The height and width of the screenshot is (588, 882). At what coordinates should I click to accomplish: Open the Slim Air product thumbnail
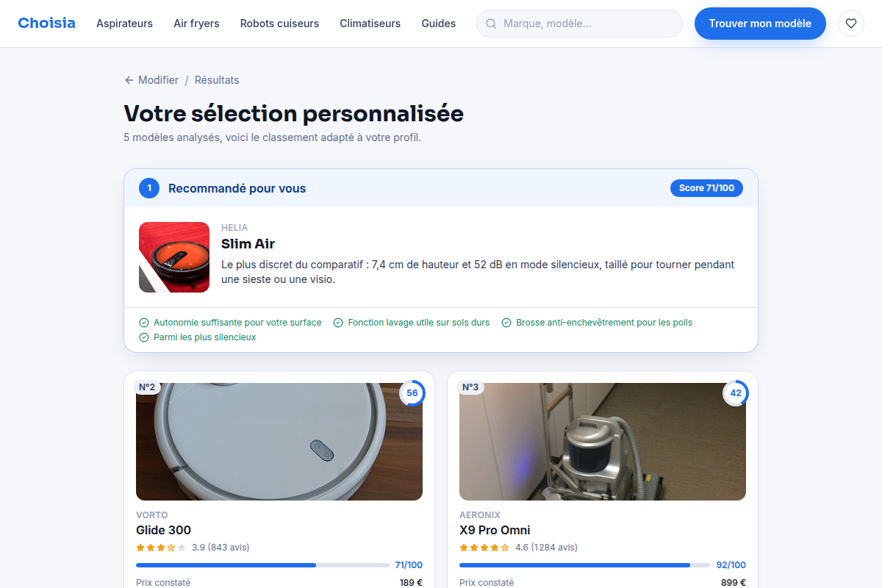click(x=174, y=257)
